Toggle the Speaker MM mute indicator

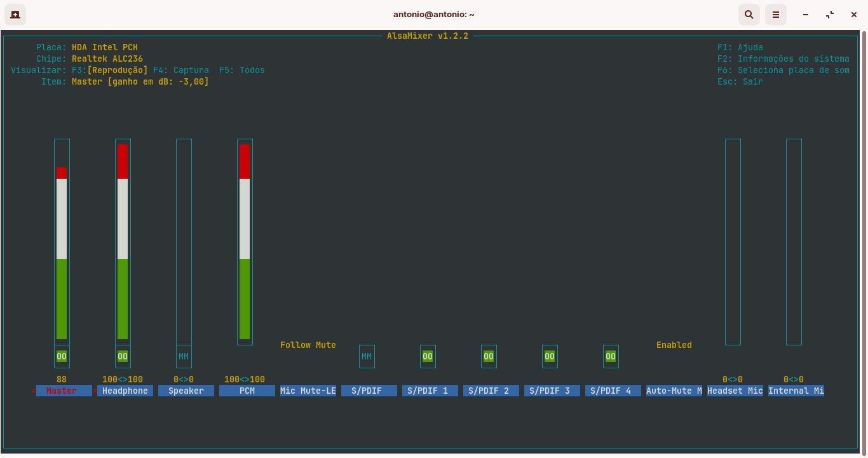[184, 356]
